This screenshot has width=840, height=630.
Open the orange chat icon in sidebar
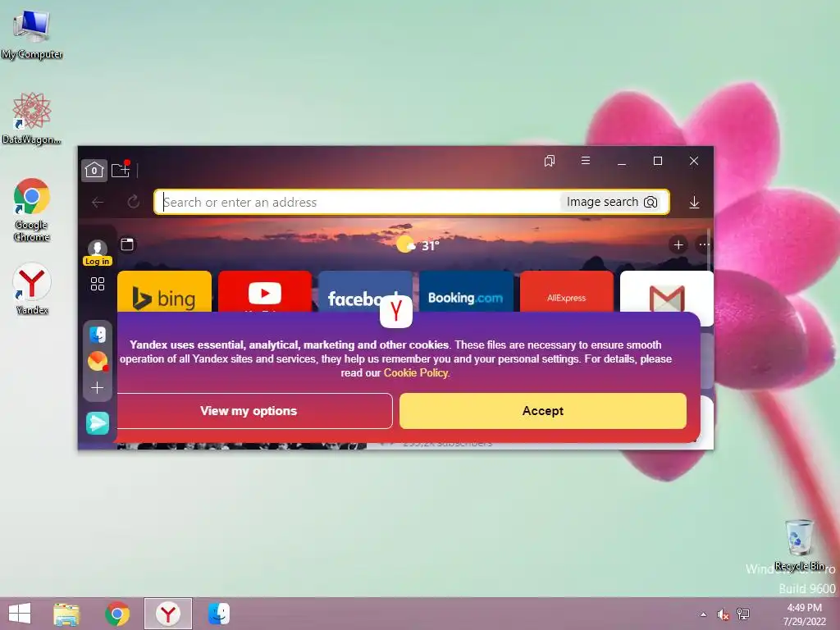[98, 361]
